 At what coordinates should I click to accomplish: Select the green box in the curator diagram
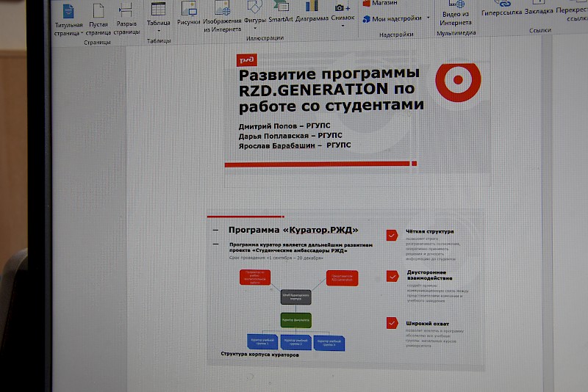coord(295,320)
